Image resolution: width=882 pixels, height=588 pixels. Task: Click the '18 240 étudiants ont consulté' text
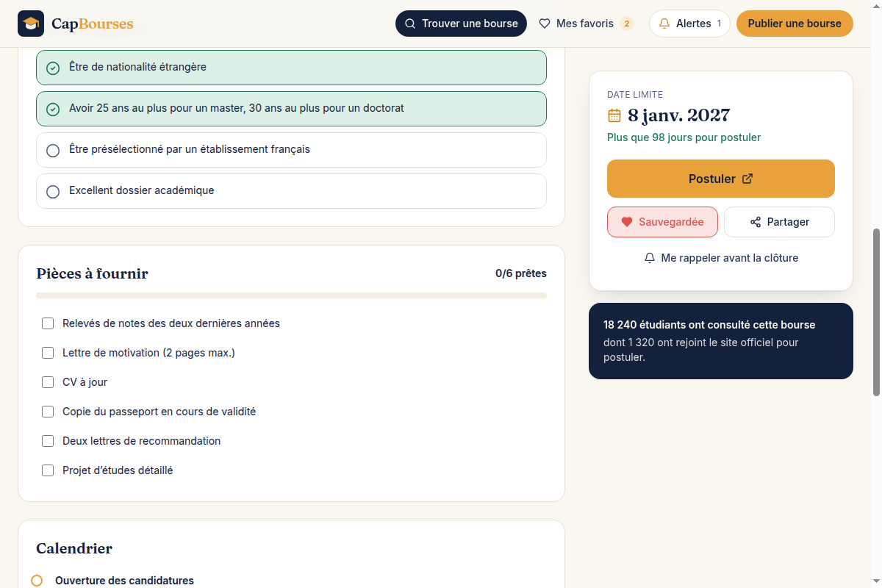click(709, 325)
